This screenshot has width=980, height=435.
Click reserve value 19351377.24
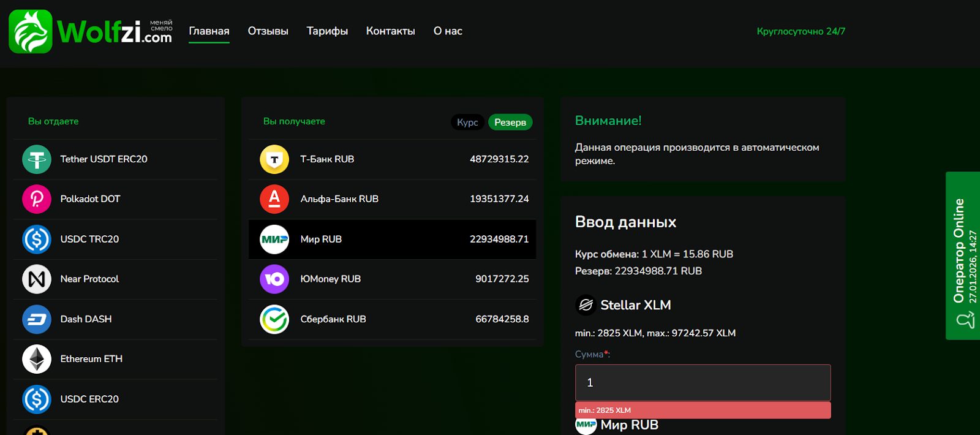click(499, 199)
